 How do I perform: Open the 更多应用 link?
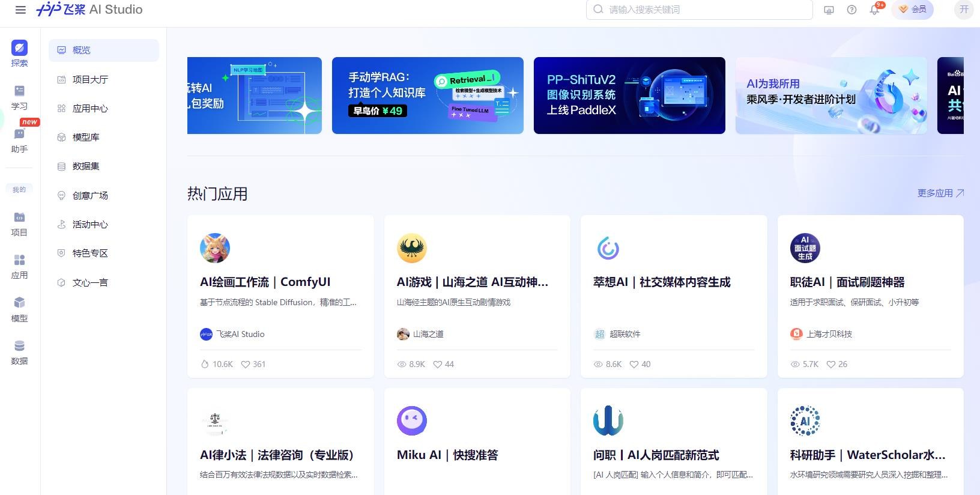point(940,193)
